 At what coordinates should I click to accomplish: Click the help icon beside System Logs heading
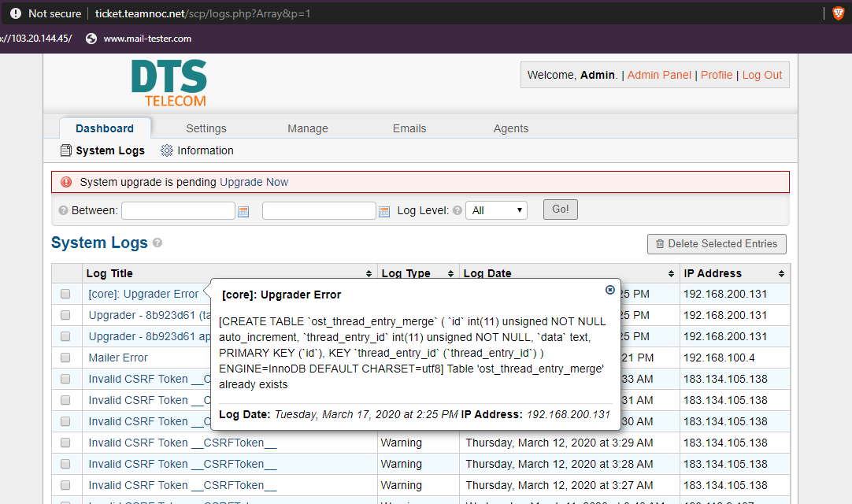coord(157,243)
